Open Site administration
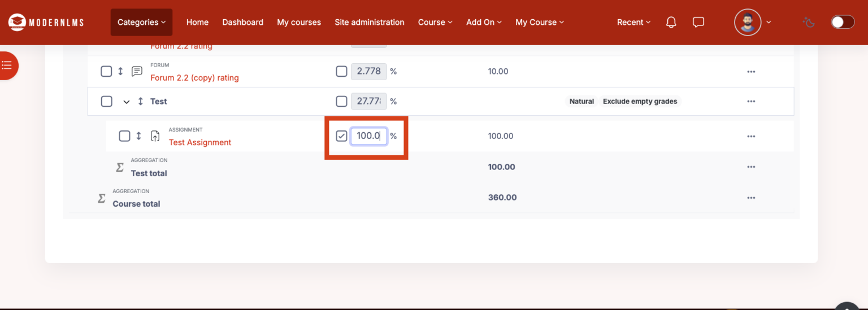Screen dimensions: 868x310 pos(370,22)
